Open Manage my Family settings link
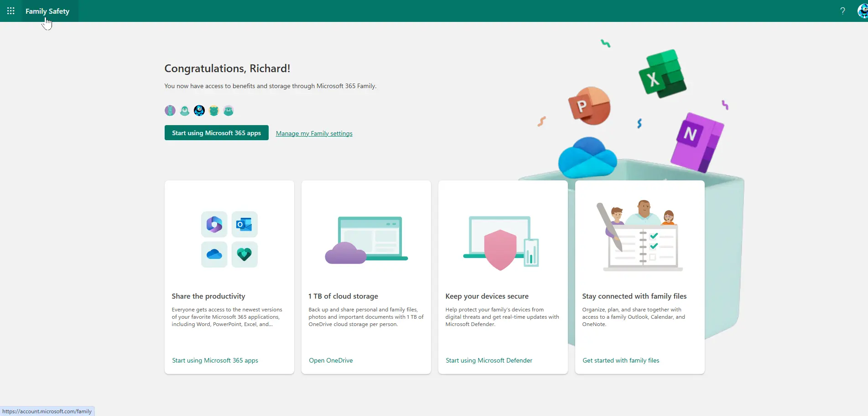Viewport: 868px width, 416px height. [x=314, y=133]
